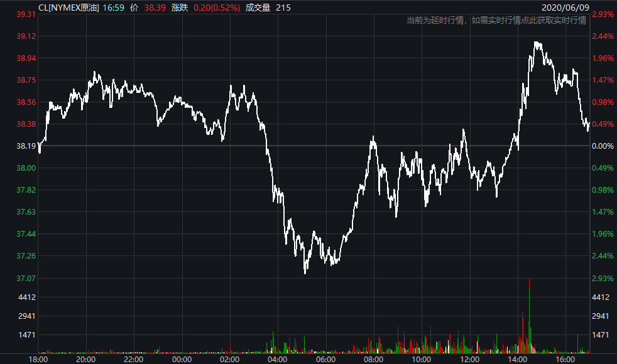The image size is (617, 364).
Task: Click the 18:00 time axis label
Action: coord(38,359)
